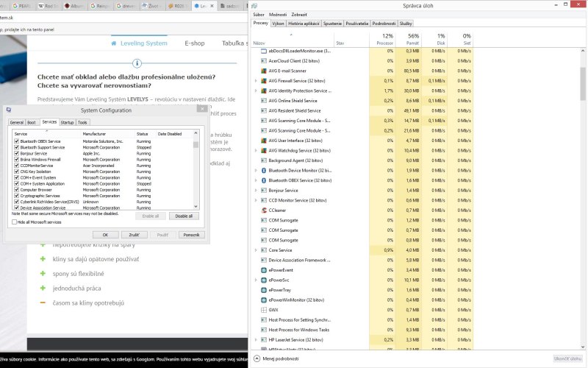Click the AVG User Interface process icon

point(264,141)
